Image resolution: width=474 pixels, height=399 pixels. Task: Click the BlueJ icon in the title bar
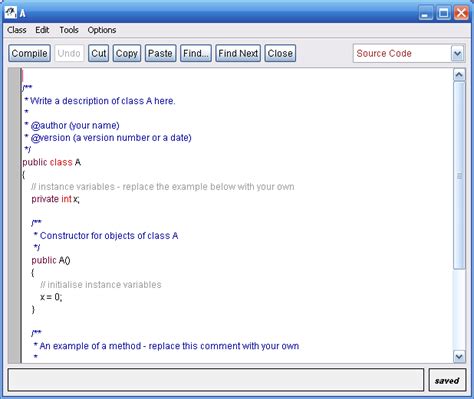[x=11, y=13]
